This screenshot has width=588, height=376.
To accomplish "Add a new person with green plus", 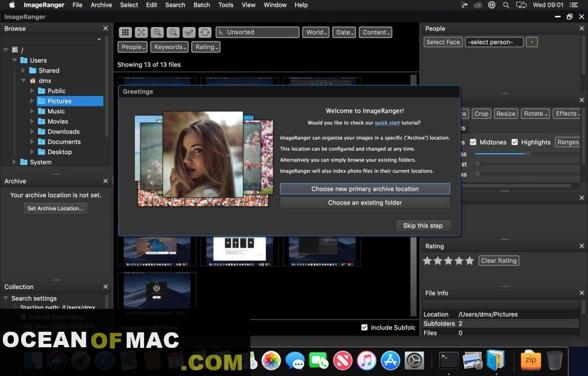I will (x=532, y=42).
